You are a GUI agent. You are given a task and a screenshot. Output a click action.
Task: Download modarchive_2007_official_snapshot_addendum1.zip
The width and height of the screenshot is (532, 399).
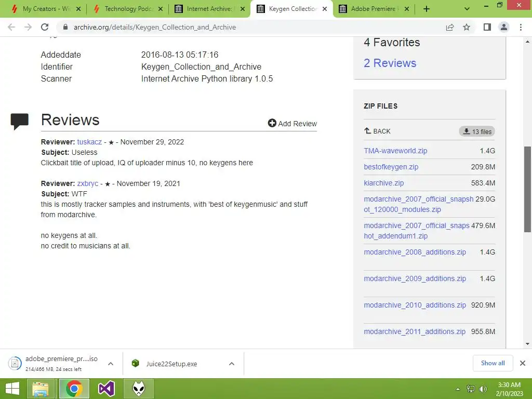coord(416,231)
